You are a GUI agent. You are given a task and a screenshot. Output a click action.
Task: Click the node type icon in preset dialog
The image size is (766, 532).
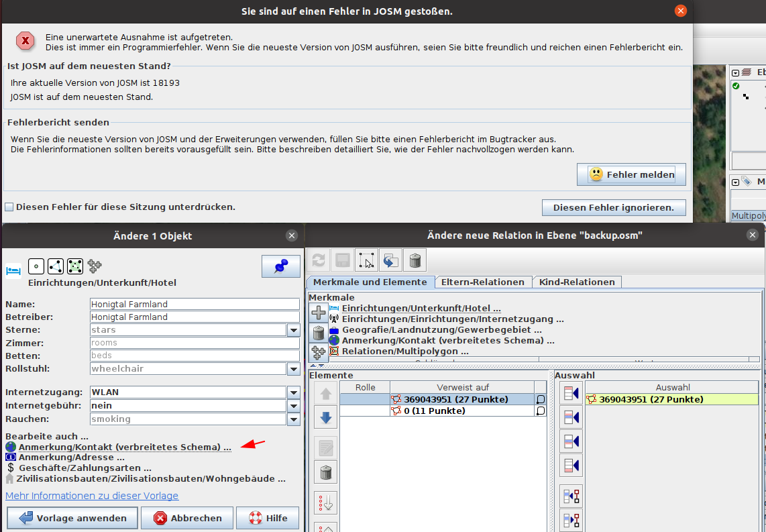pos(36,266)
